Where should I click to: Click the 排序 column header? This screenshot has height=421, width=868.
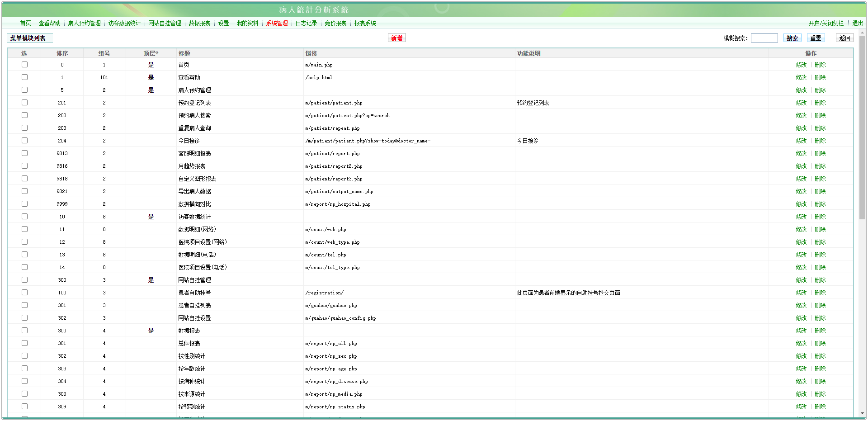tap(62, 53)
